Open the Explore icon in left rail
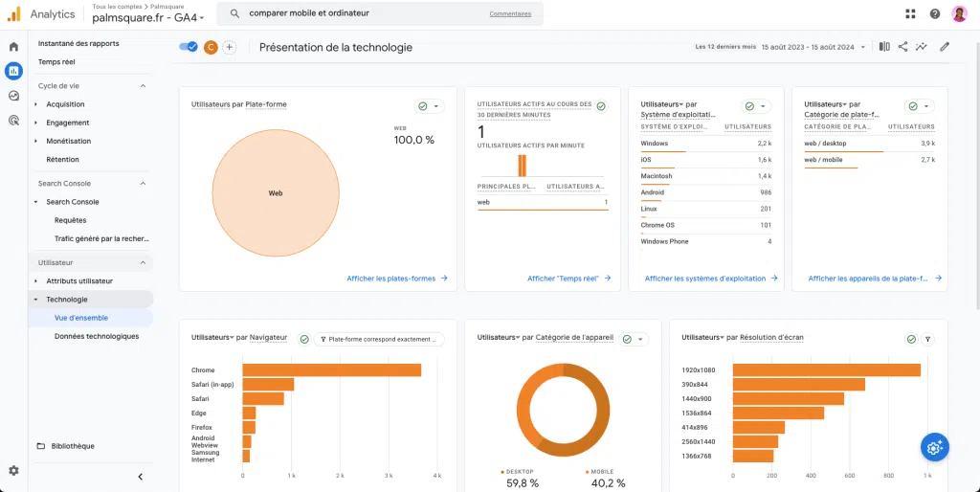This screenshot has width=980, height=492. (13, 96)
